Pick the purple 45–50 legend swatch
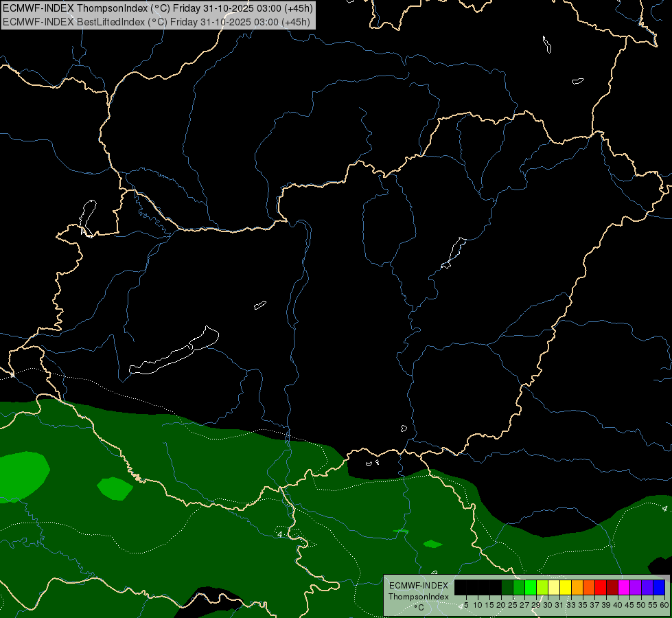672x618 pixels. 636,587
